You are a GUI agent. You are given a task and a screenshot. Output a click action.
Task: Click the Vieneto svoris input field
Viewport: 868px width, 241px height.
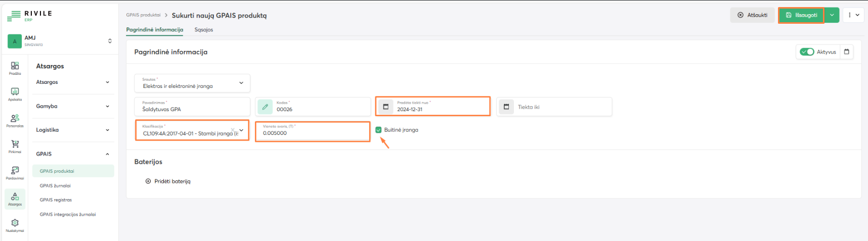313,133
